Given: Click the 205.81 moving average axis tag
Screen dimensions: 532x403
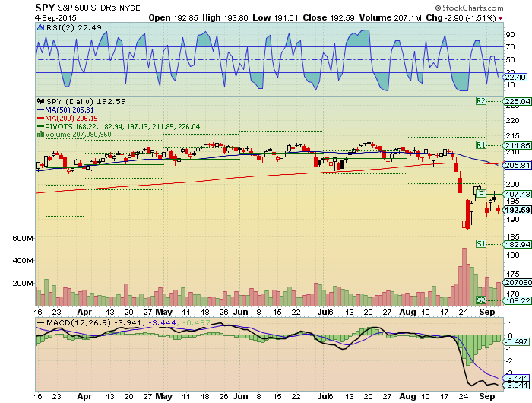Looking at the screenshot, I should (x=517, y=165).
